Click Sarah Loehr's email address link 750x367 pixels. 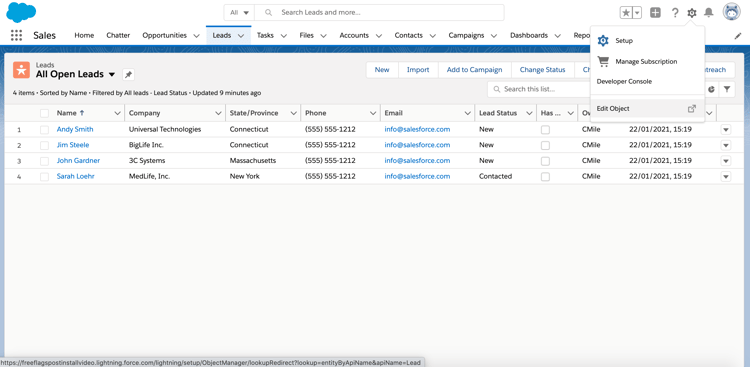pyautogui.click(x=417, y=176)
